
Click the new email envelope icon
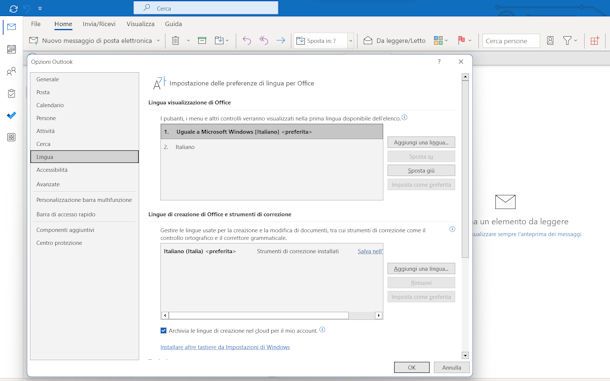[x=33, y=40]
